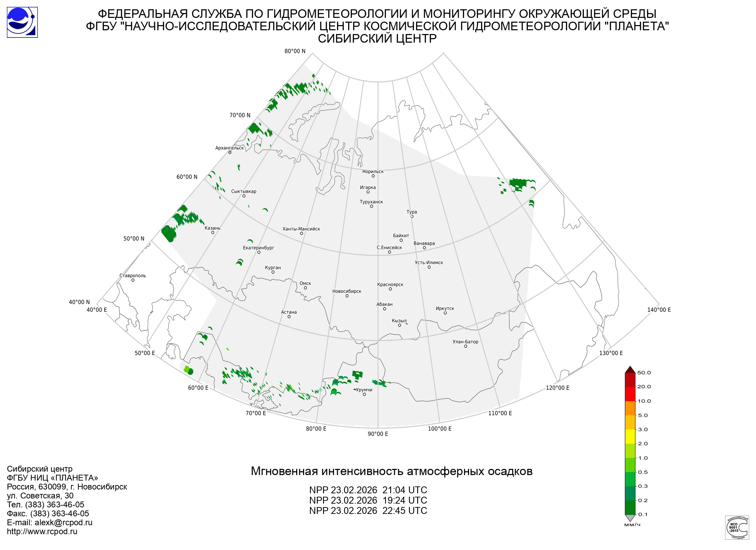Click the Irkutsk city marker circle
This screenshot has height=550, width=756.
coord(445,313)
